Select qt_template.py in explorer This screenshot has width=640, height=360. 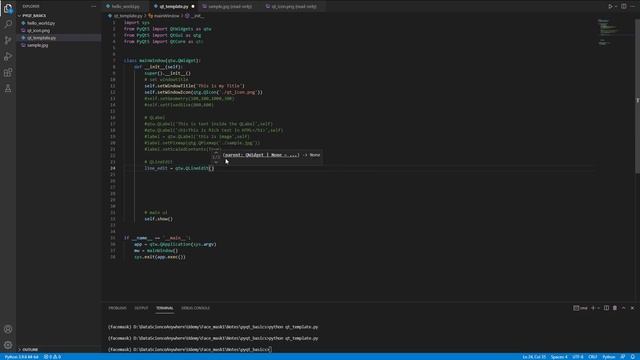tap(41, 38)
